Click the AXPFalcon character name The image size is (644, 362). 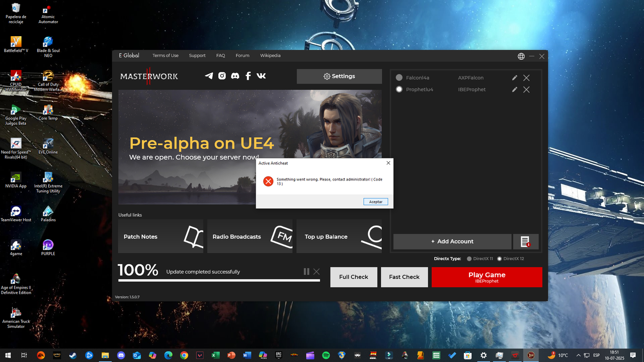471,78
